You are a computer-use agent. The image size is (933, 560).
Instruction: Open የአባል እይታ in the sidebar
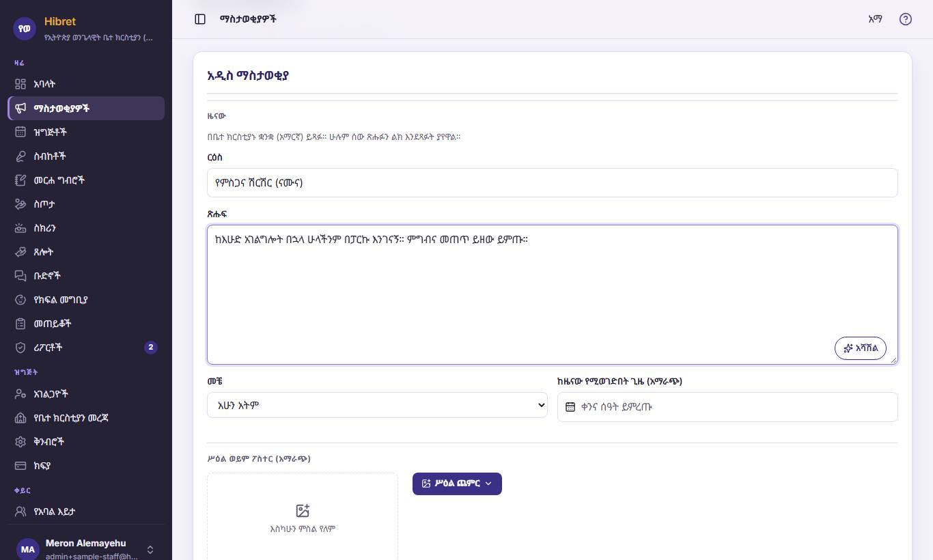click(86, 512)
